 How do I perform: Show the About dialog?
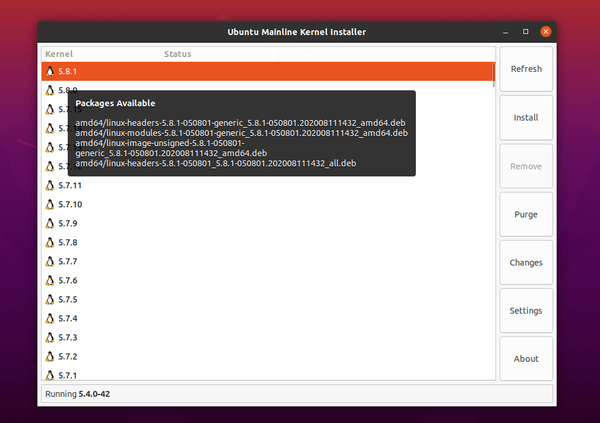point(526,359)
